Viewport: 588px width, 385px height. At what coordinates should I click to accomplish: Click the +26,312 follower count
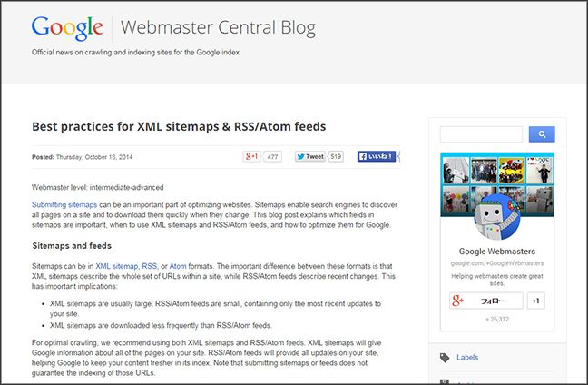click(497, 320)
